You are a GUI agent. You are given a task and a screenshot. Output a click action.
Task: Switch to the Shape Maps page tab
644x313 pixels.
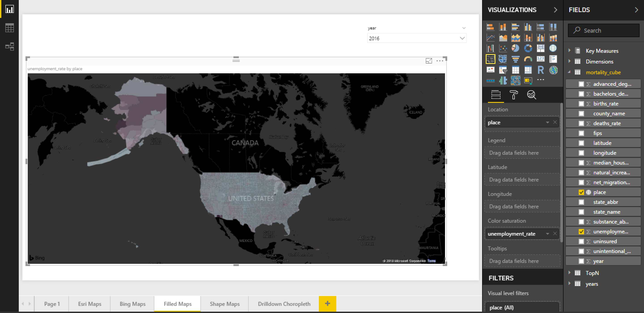225,304
